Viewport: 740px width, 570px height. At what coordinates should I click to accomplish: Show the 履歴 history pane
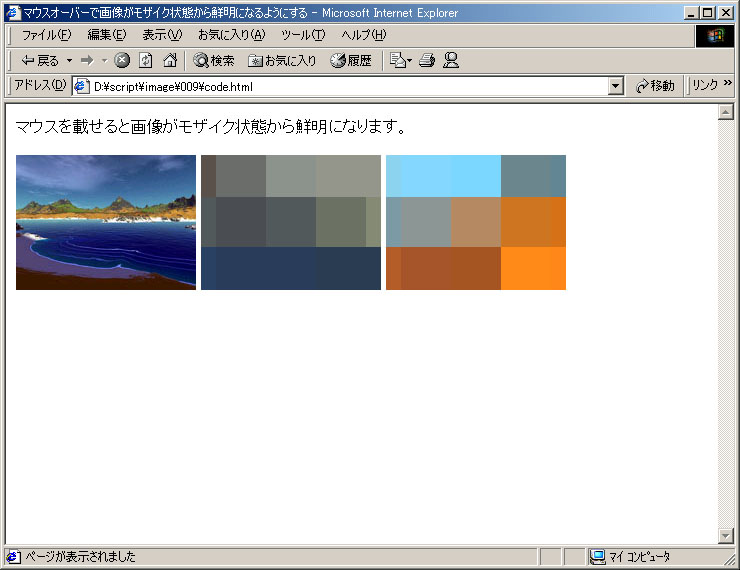pos(351,60)
